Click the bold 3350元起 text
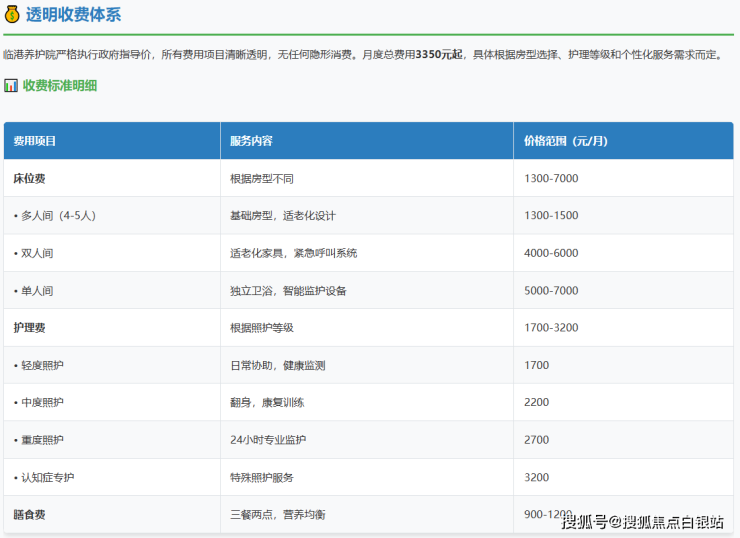Viewport: 740px width, 538px height. pyautogui.click(x=439, y=54)
